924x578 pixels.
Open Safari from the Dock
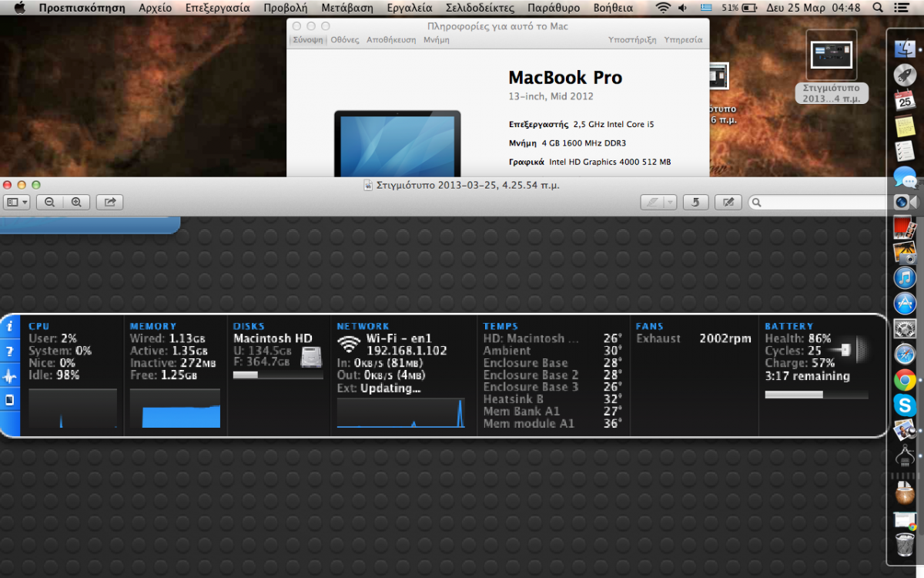coord(905,355)
